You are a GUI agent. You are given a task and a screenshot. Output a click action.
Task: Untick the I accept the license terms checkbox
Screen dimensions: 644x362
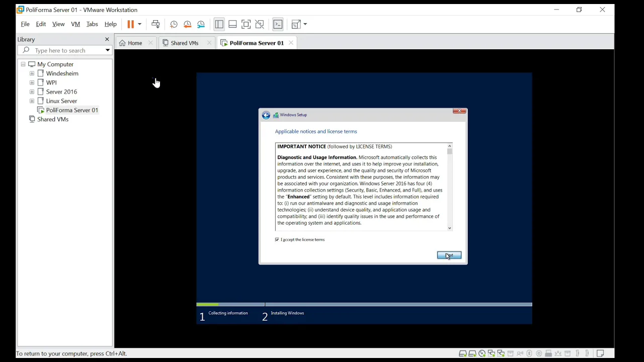point(277,240)
